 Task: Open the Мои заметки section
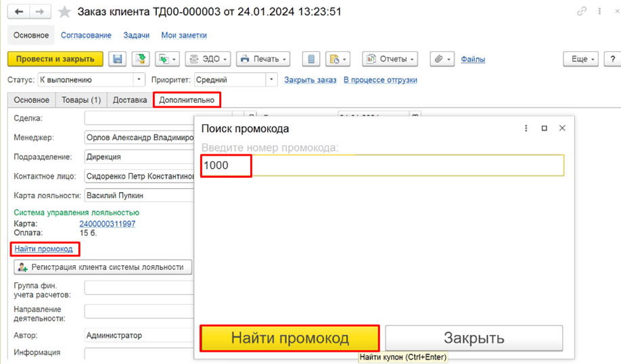click(184, 35)
